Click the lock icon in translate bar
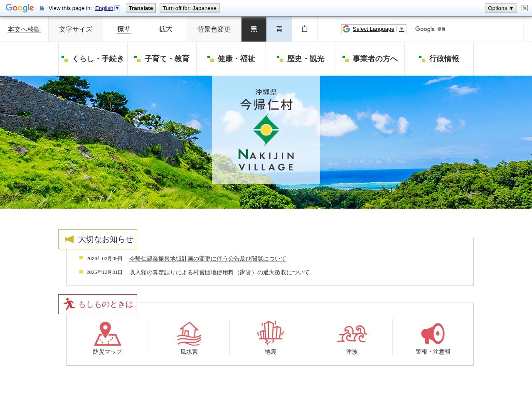 pos(42,8)
